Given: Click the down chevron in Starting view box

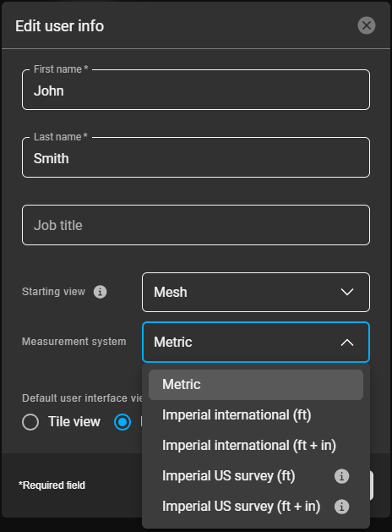Looking at the screenshot, I should (x=347, y=292).
